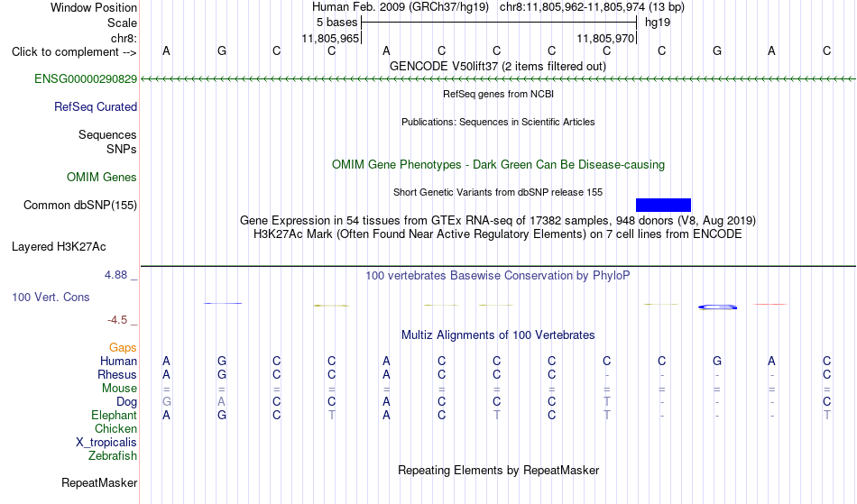Viewport: 857px width, 504px height.
Task: Click the red PhyloP conservation bar
Action: pos(770,304)
